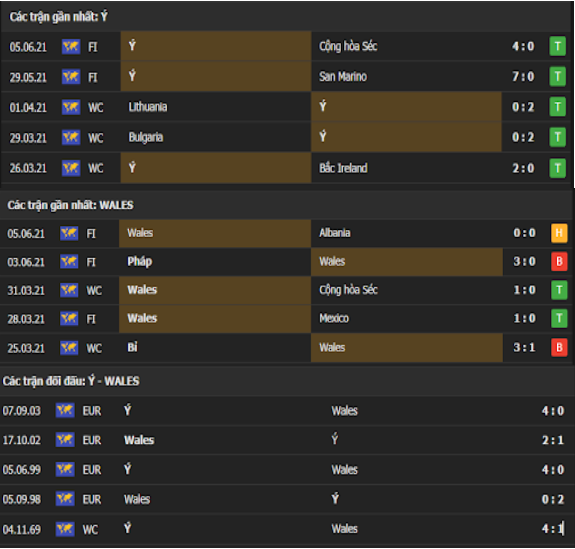Open the Bulgaria team link

[x=146, y=138]
